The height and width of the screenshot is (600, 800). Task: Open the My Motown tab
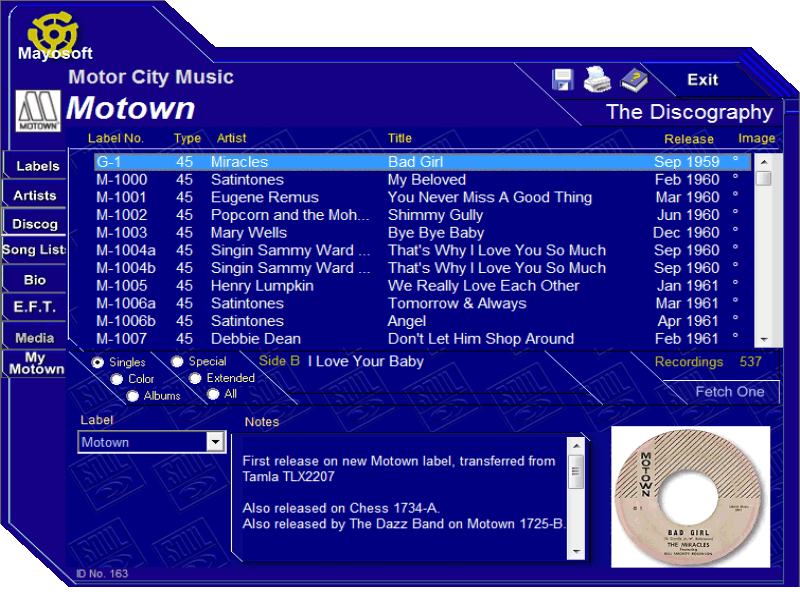pyautogui.click(x=36, y=363)
